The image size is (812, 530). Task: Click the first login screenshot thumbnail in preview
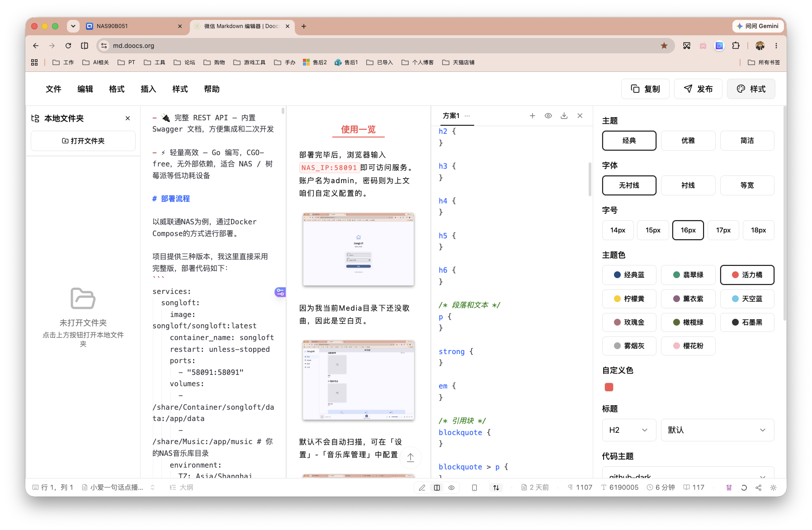(359, 249)
